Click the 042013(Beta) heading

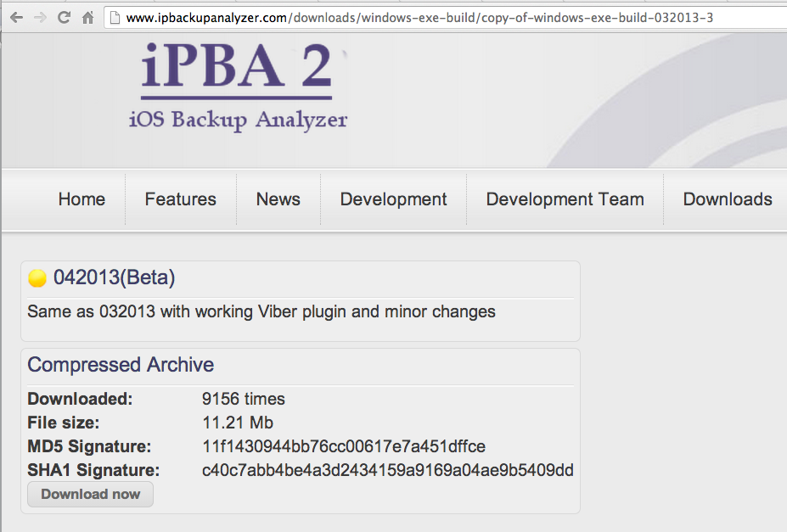click(x=114, y=277)
